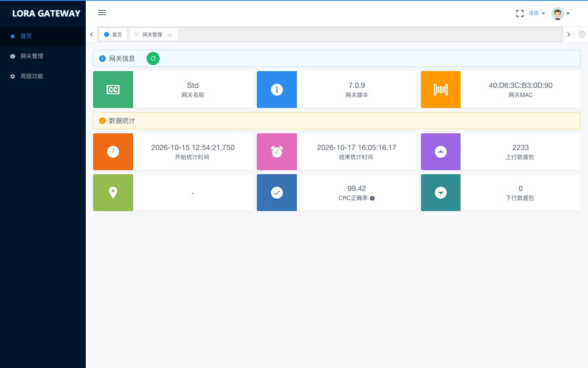Screen dimensions: 588x368
Task: Click the 网关信息 section heading
Action: [122, 58]
